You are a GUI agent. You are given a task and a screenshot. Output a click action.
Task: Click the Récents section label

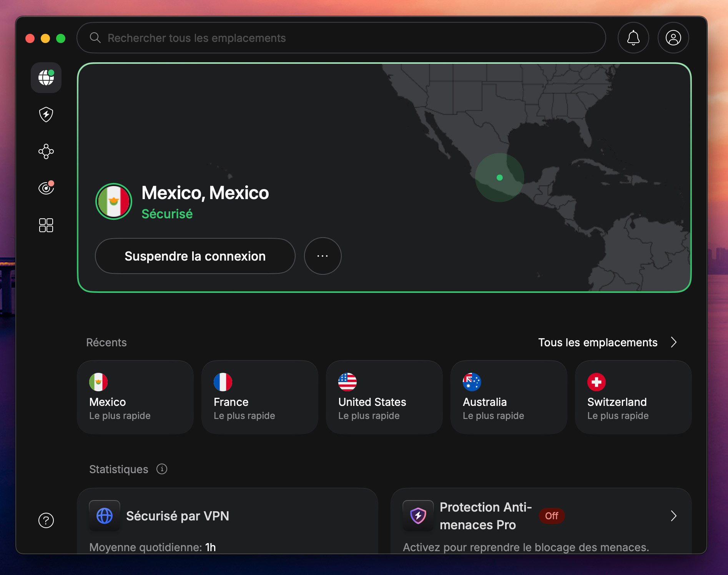(x=106, y=342)
